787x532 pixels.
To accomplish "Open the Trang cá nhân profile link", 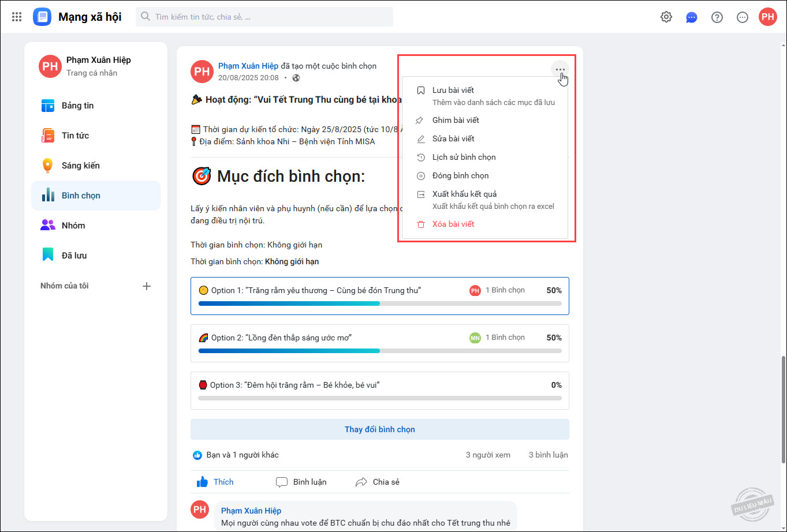I will point(92,73).
